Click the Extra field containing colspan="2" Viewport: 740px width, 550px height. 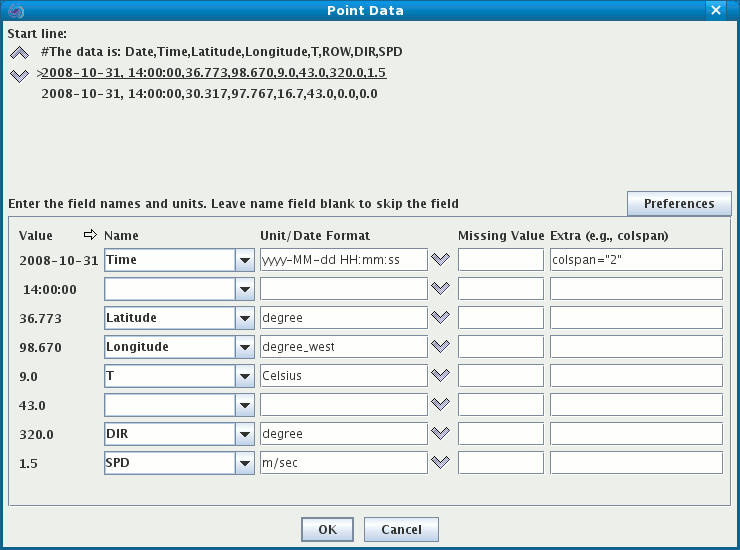pos(635,260)
